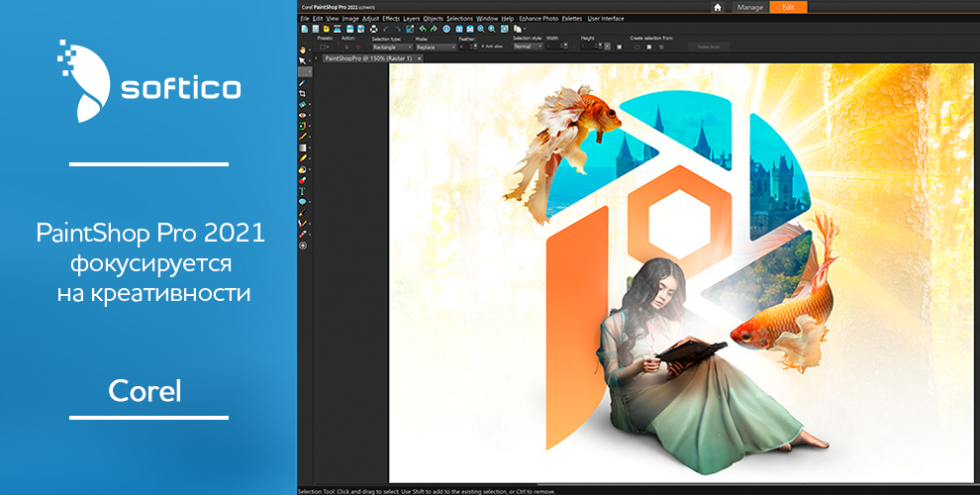Pick the Dropper tool
980x495 pixels.
click(303, 80)
